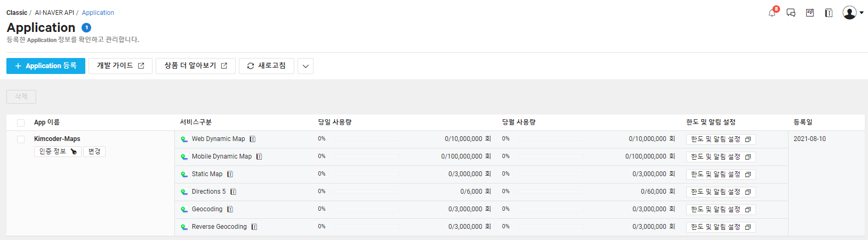This screenshot has height=240, width=868.
Task: Click info icon next to Static Map
Action: pos(230,174)
